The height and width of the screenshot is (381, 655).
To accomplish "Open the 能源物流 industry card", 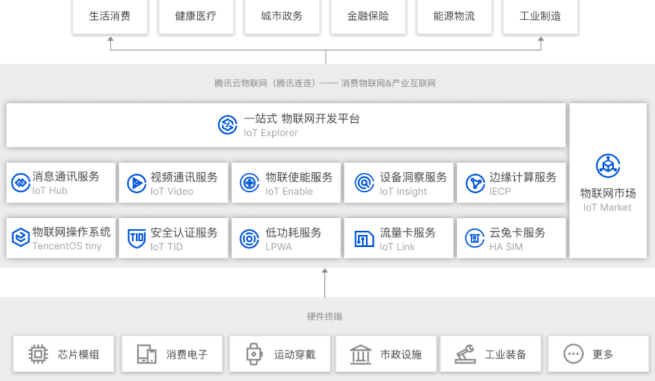I will tap(454, 16).
